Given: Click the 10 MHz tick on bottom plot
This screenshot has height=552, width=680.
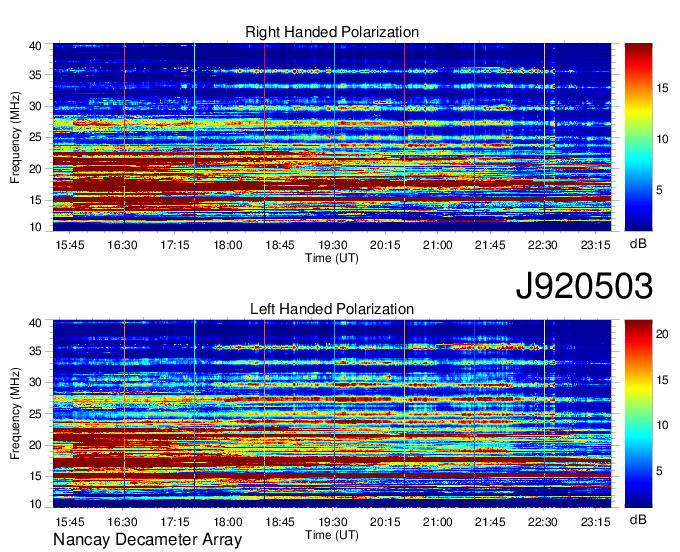Looking at the screenshot, I should pyautogui.click(x=35, y=504).
